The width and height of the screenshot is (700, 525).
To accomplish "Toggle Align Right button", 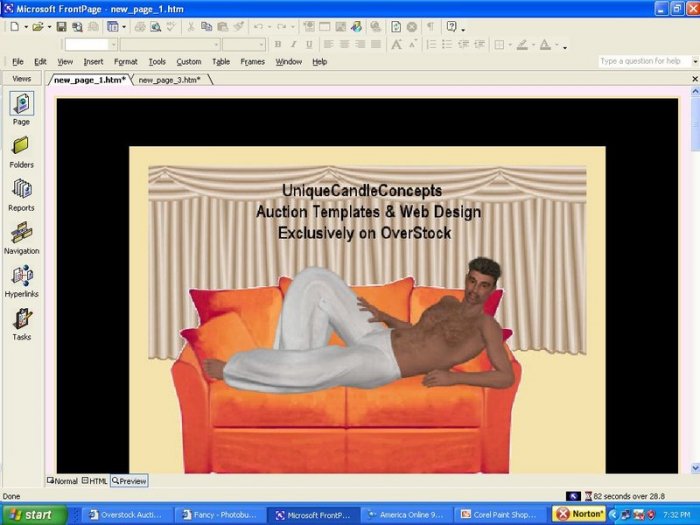I will click(360, 44).
